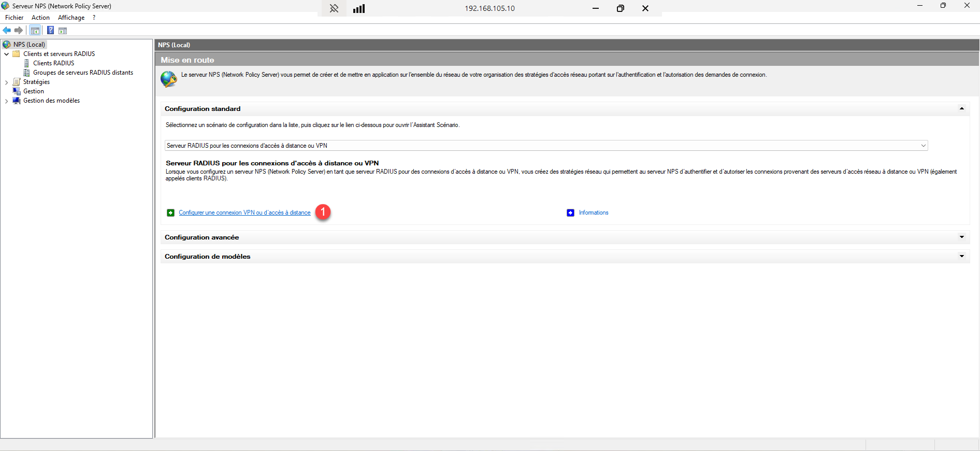Expand the Configuration avancée section
Viewport: 980px width, 451px height.
tap(961, 237)
